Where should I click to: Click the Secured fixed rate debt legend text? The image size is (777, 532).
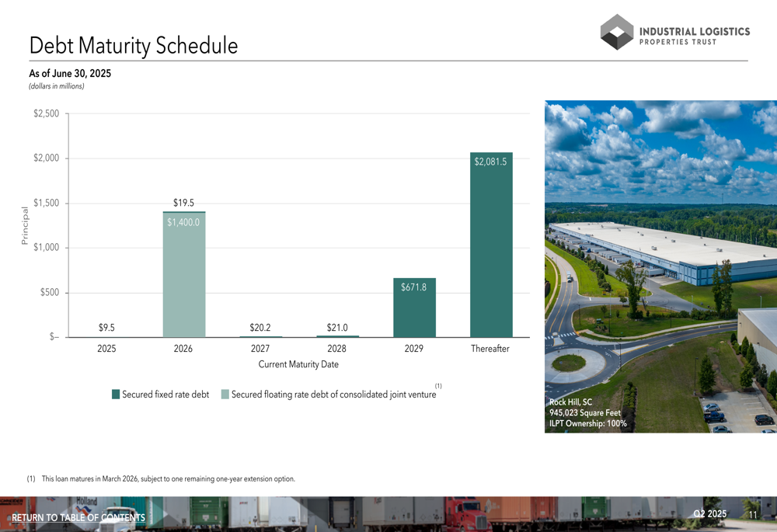pyautogui.click(x=166, y=395)
